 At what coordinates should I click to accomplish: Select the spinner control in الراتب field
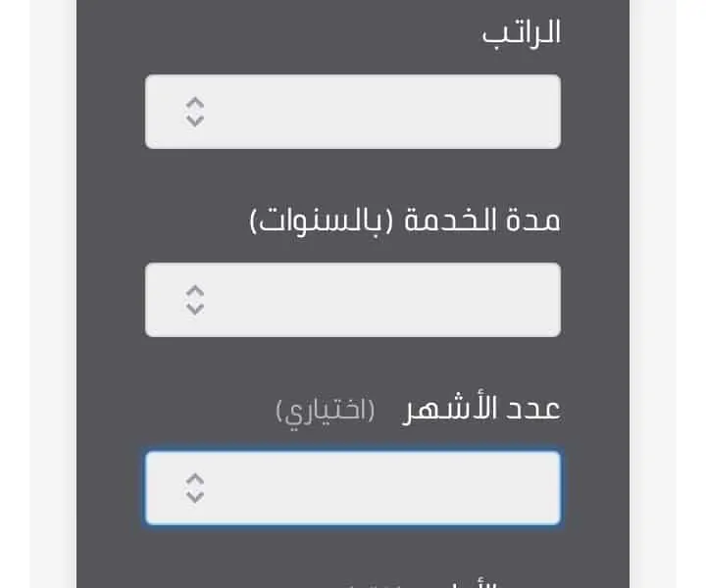(x=195, y=112)
